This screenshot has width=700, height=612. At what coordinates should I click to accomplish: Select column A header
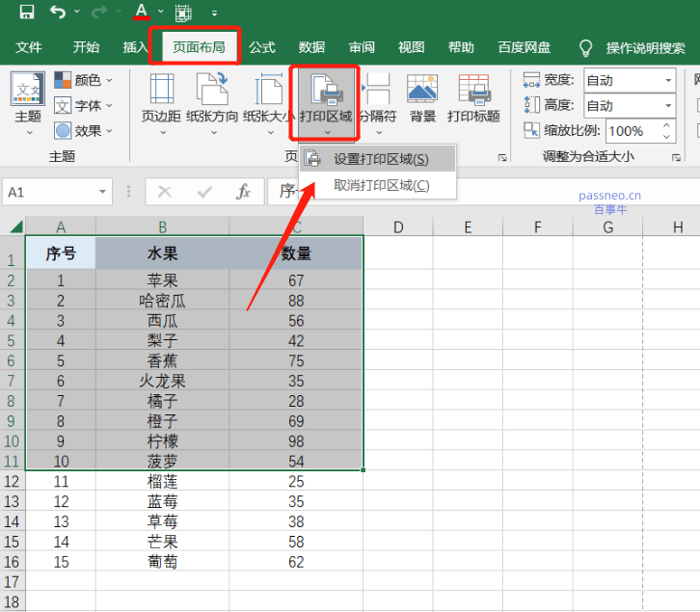click(x=61, y=227)
